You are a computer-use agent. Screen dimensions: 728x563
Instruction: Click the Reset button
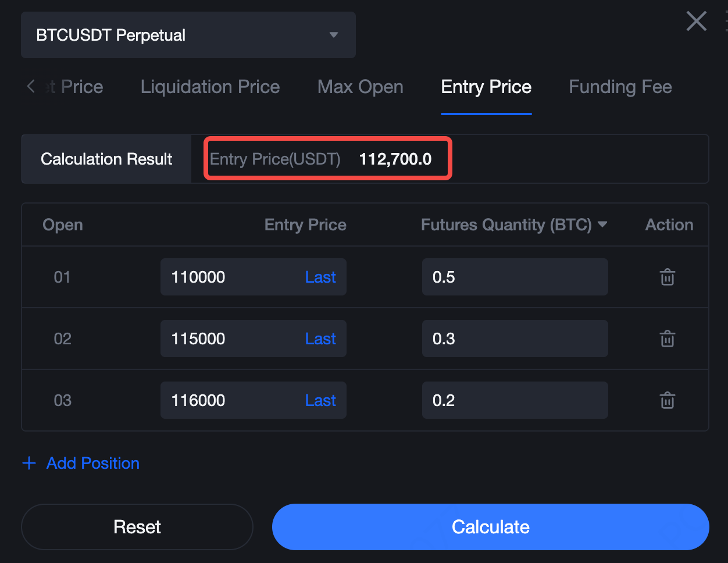click(x=137, y=527)
